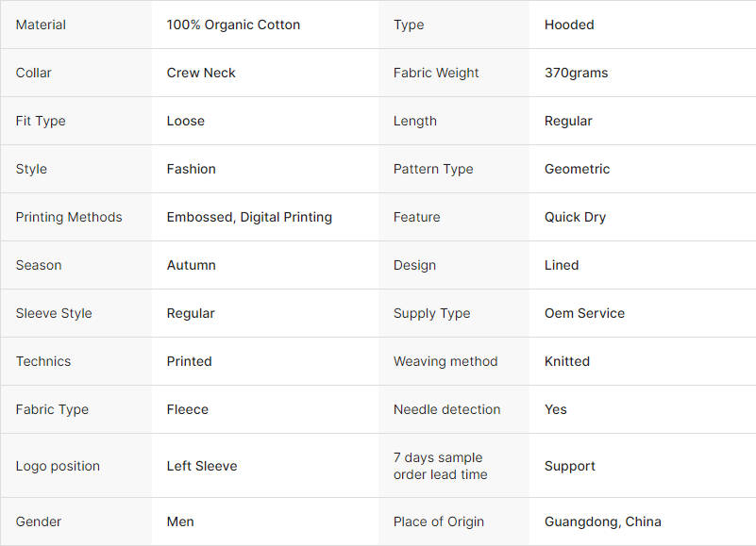Click the Autumn season value
The width and height of the screenshot is (756, 546).
(192, 265)
